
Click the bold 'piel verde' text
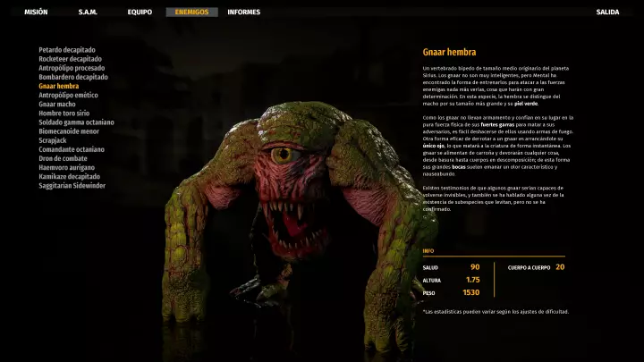(526, 104)
